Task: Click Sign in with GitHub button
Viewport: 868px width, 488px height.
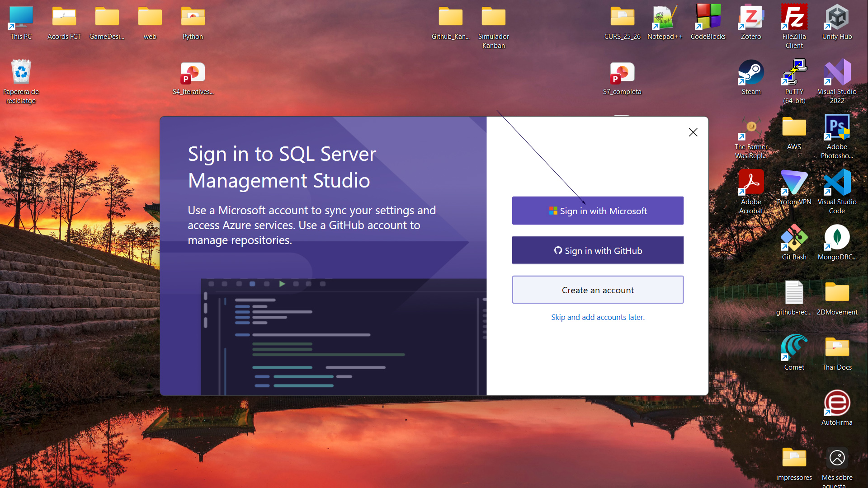Action: pyautogui.click(x=598, y=250)
